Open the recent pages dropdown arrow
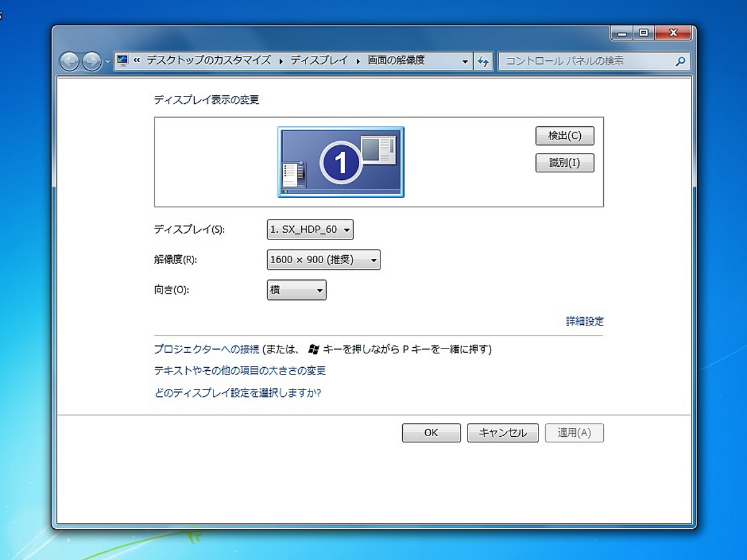Viewport: 747px width, 560px height. point(107,62)
